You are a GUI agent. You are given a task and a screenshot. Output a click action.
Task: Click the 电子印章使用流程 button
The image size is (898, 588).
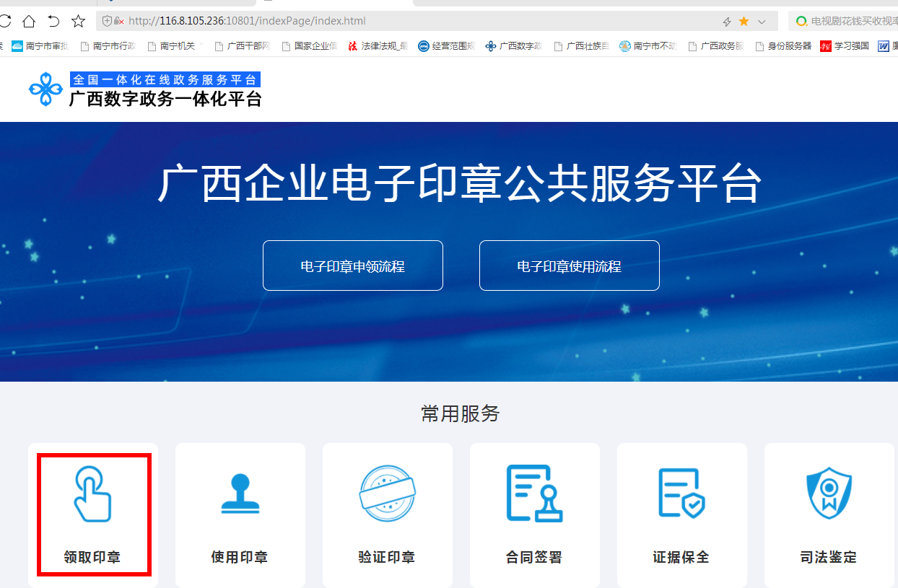coord(569,266)
